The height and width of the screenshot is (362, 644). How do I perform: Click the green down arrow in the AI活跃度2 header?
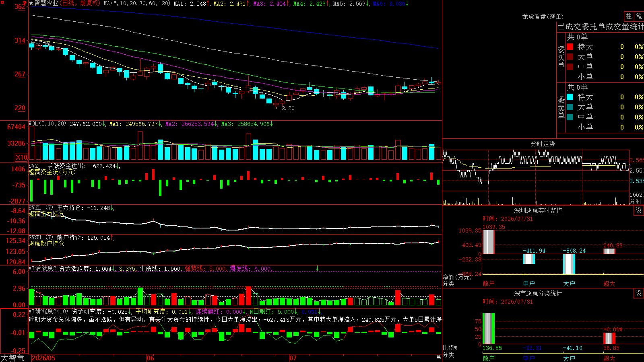click(318, 268)
